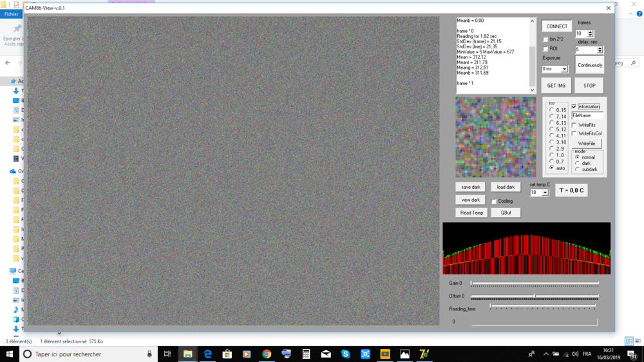Uncheck the information checkbox
The width and height of the screenshot is (644, 362).
pyautogui.click(x=574, y=107)
